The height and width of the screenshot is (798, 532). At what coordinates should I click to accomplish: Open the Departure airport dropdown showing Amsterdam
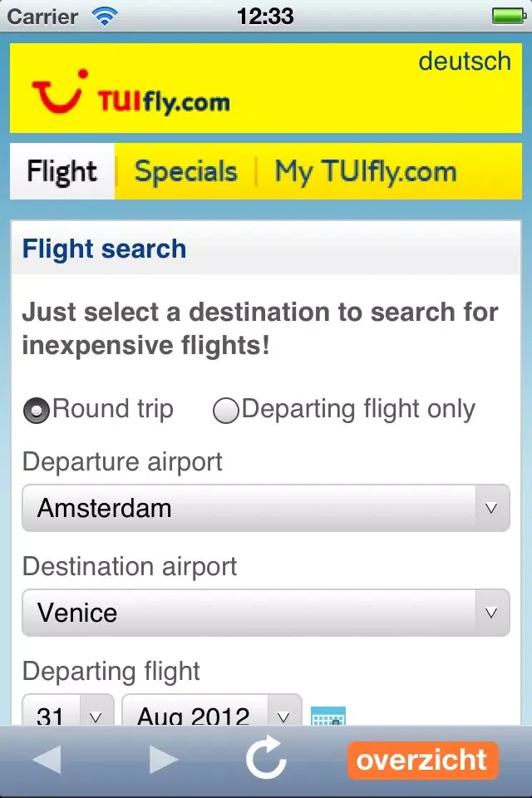pos(265,508)
